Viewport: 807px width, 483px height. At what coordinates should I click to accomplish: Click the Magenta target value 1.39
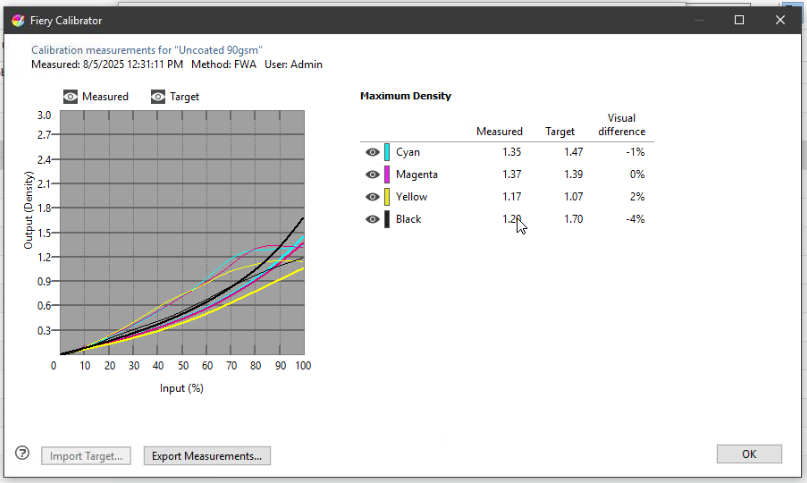(x=573, y=175)
